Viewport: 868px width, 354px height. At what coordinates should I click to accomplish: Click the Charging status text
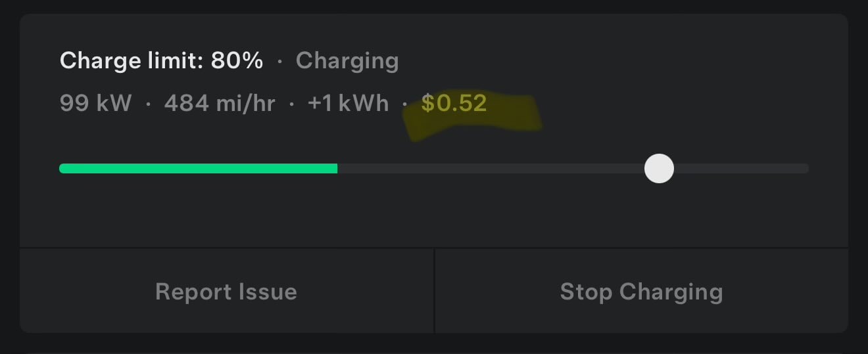[x=347, y=61]
